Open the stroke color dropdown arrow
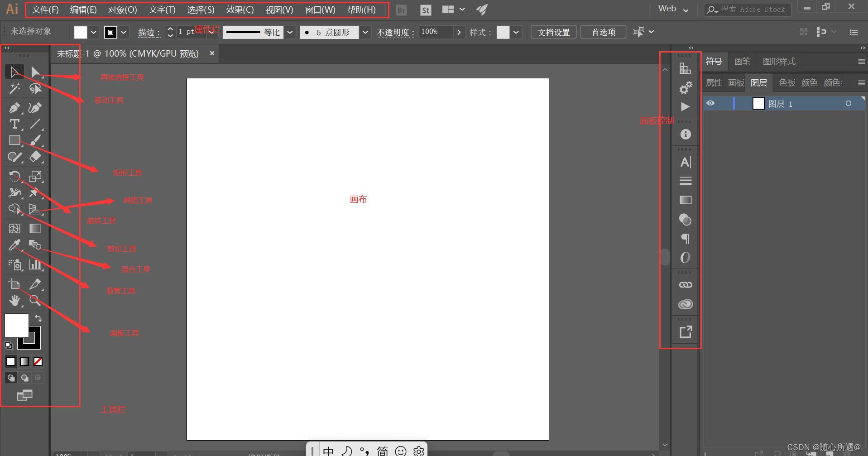Image resolution: width=868 pixels, height=456 pixels. point(124,32)
